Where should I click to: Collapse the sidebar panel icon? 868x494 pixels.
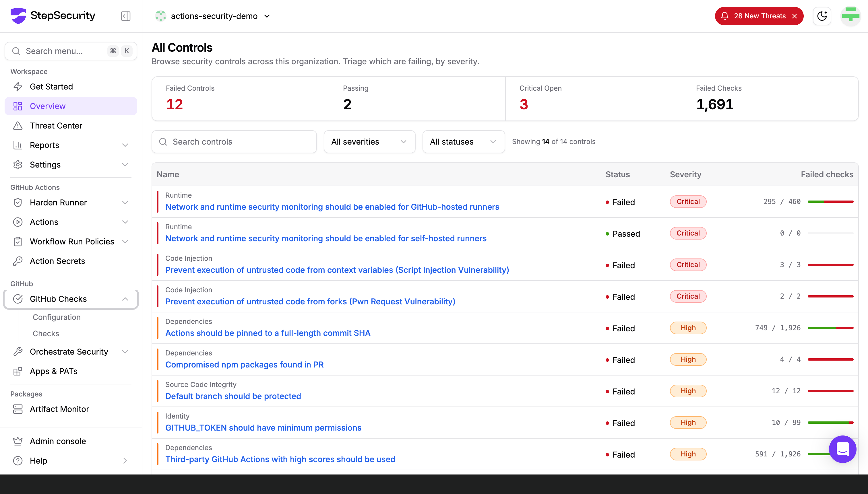126,16
